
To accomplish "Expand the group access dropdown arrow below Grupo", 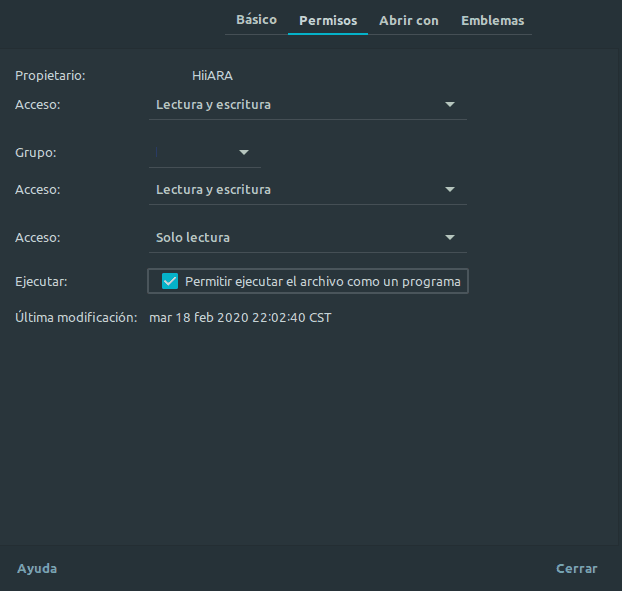I will click(x=449, y=190).
